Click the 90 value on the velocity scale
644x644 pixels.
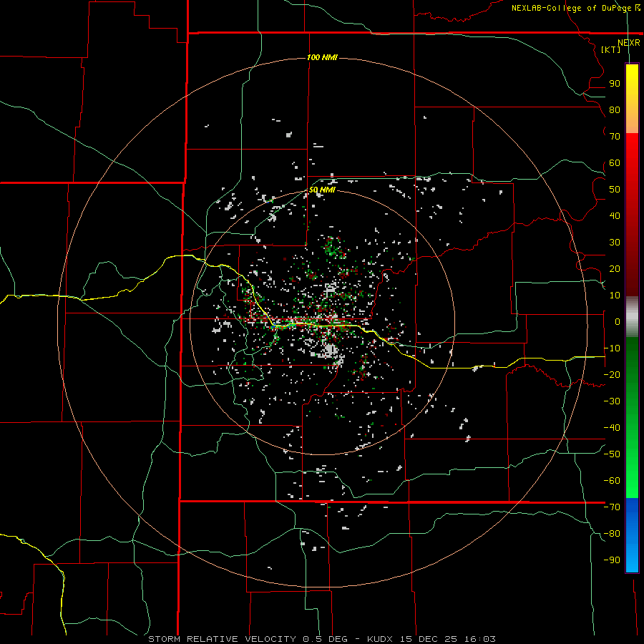[x=615, y=84]
